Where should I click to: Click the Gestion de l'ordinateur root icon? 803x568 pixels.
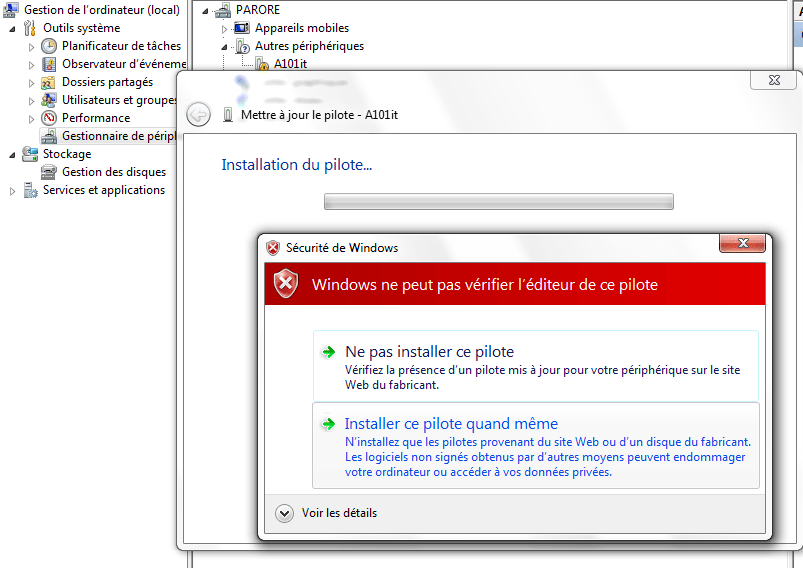11,10
